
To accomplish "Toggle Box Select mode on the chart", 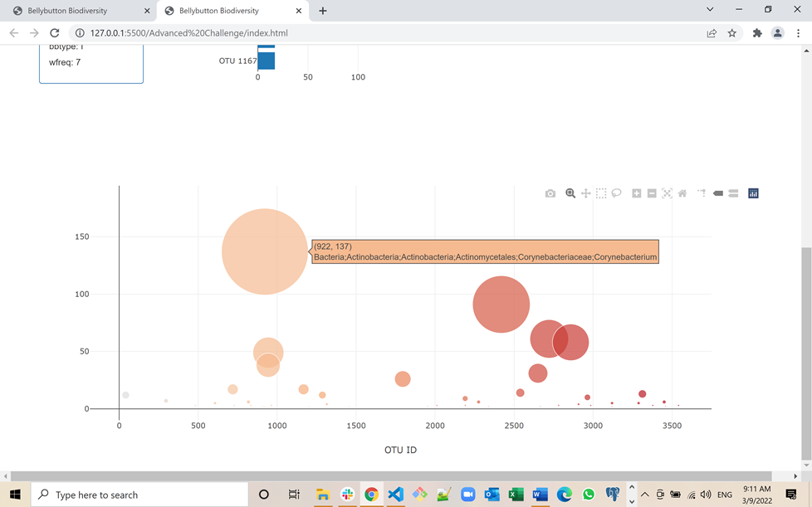I will (601, 193).
